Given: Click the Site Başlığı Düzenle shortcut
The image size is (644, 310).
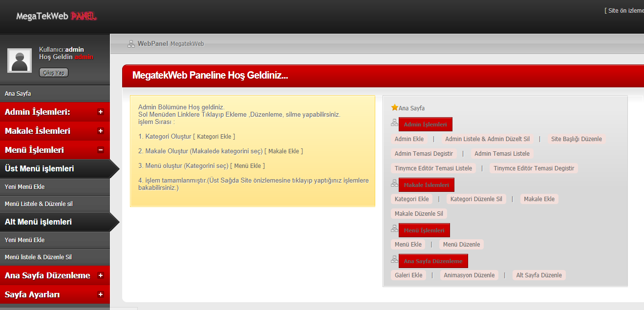Looking at the screenshot, I should click(576, 139).
